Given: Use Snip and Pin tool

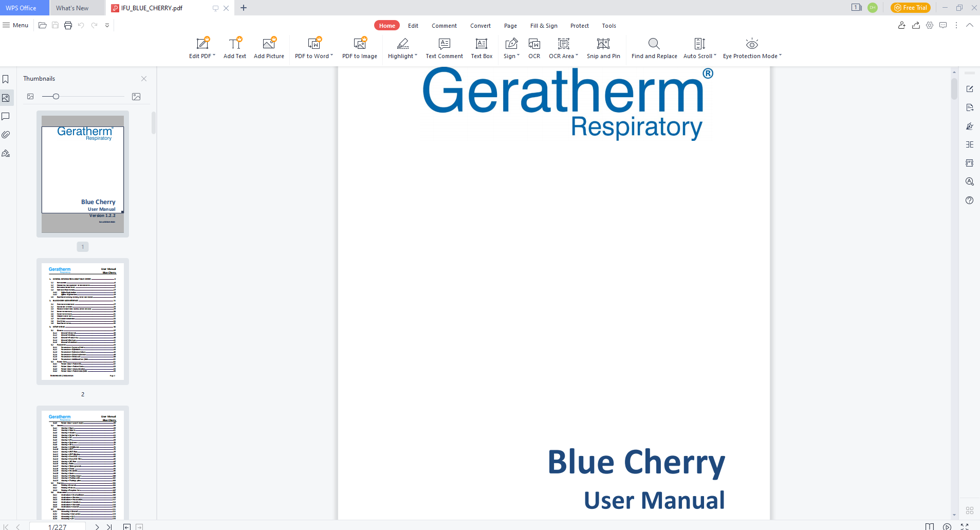Looking at the screenshot, I should click(x=603, y=48).
